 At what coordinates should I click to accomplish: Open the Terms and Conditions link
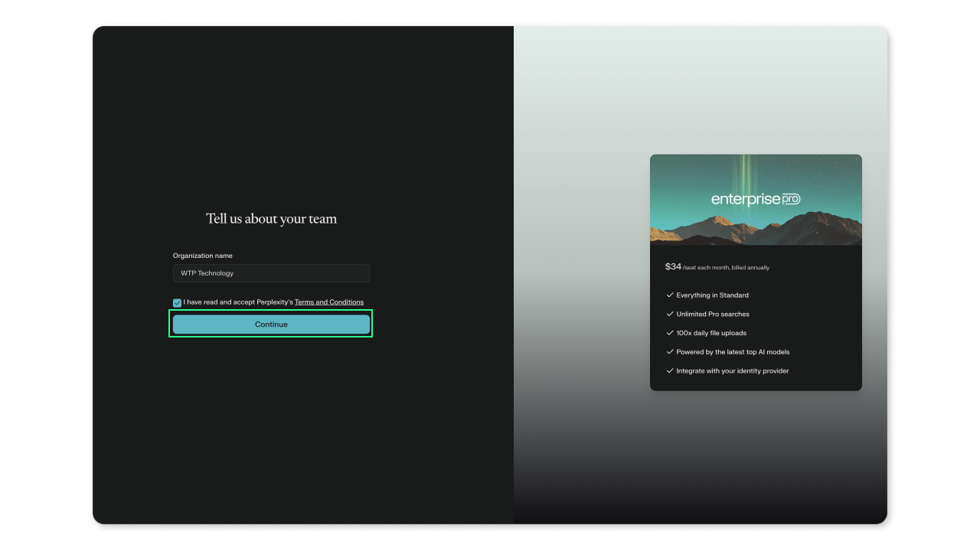click(329, 302)
